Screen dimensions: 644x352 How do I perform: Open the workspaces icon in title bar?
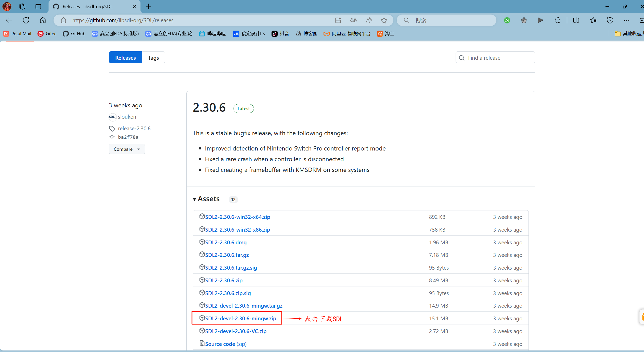[22, 6]
